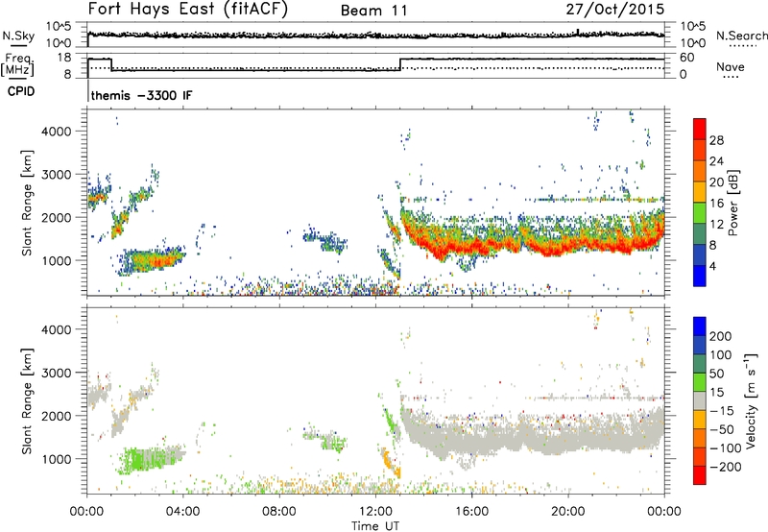Image resolution: width=768 pixels, height=532 pixels.
Task: Pick the light green 12–16 dB Power segment
Action: (700, 212)
